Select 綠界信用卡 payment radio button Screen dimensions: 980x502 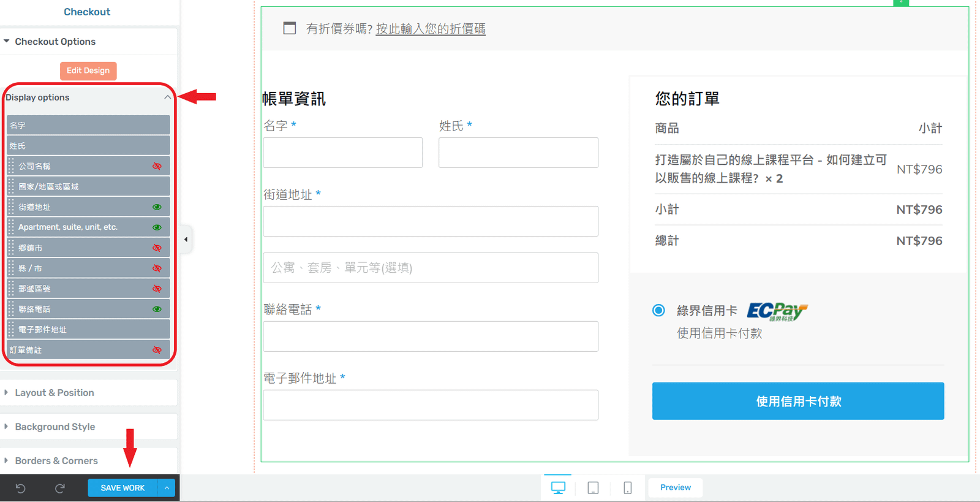658,310
